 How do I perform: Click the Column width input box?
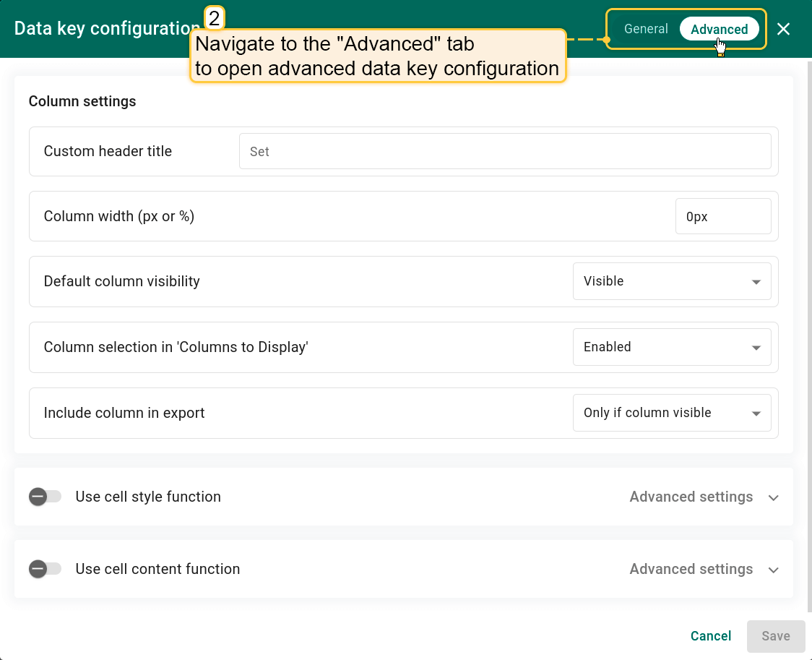722,216
